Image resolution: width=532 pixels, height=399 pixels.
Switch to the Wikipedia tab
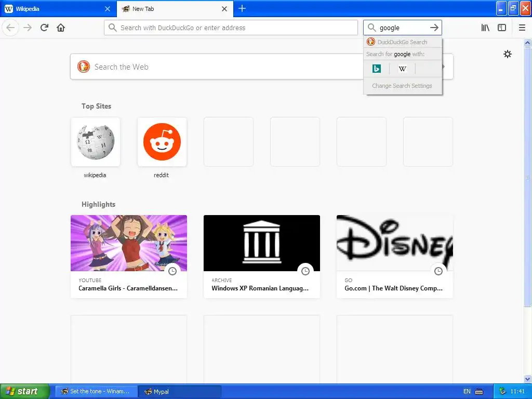click(58, 9)
